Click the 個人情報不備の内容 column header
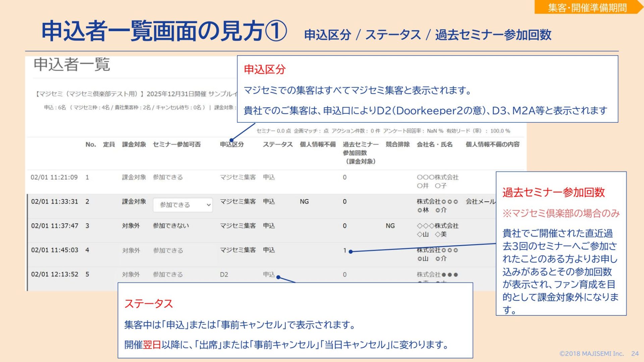 click(492, 144)
